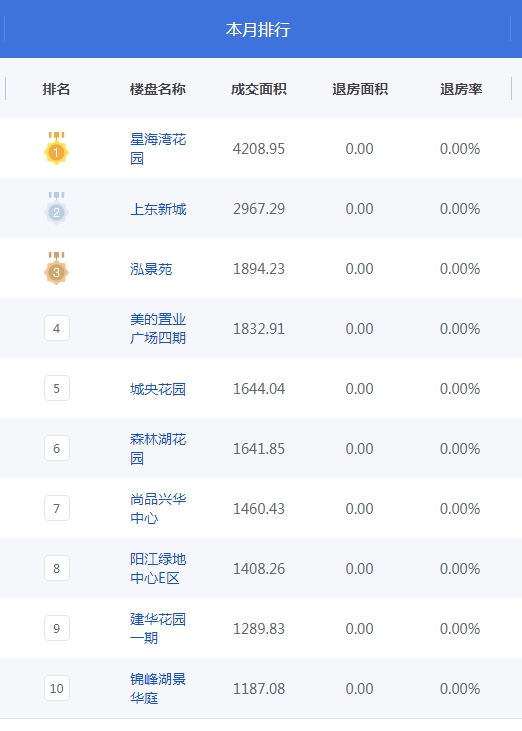Open 美的置业广场四期 property link
The width and height of the screenshot is (522, 731).
158,329
